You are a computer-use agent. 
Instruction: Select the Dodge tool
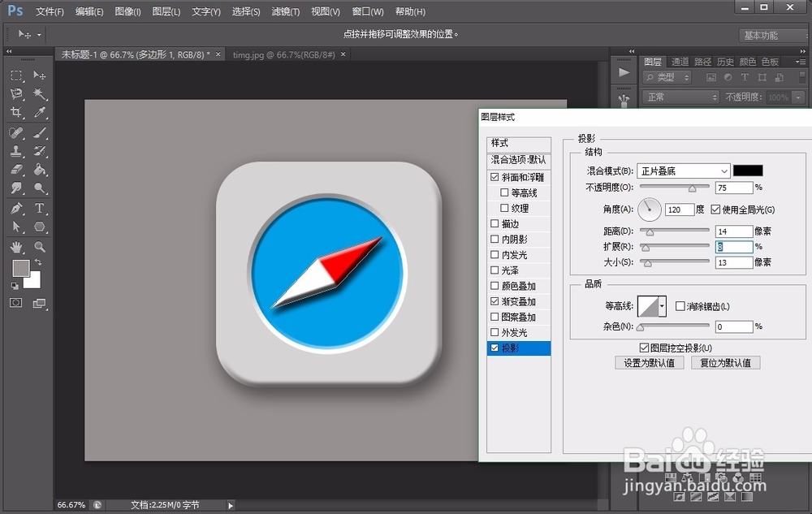[40, 188]
